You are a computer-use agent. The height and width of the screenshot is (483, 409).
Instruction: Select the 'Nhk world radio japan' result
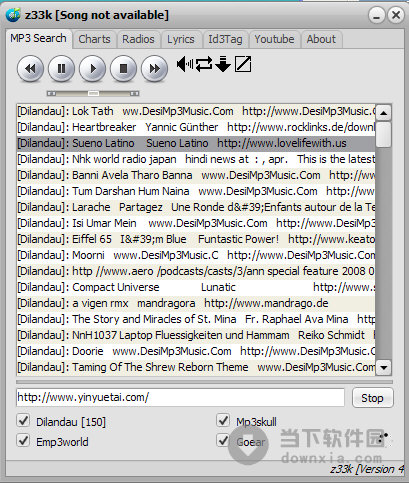tap(196, 159)
